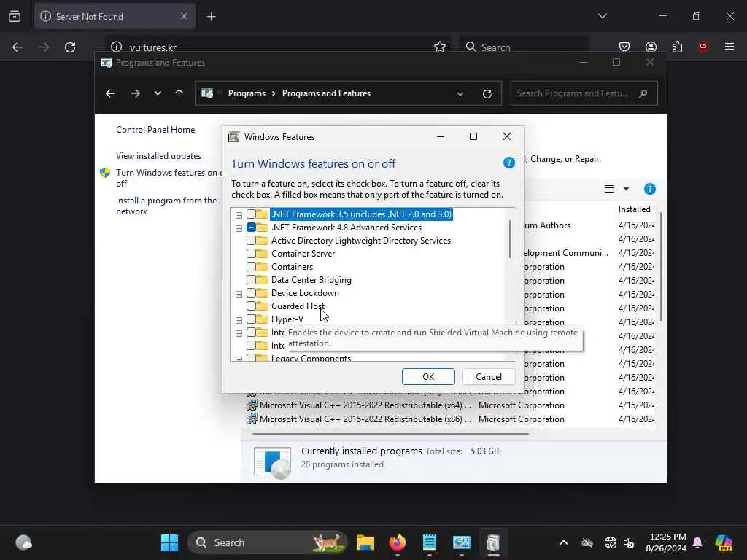Viewport: 747px width, 560px height.
Task: Open the list all tabs dropdown in browser
Action: click(x=603, y=16)
